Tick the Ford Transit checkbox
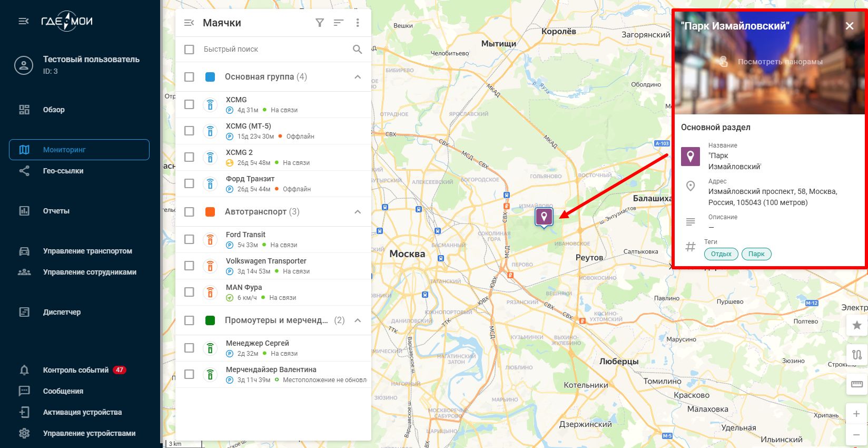The image size is (868, 448). (x=189, y=239)
